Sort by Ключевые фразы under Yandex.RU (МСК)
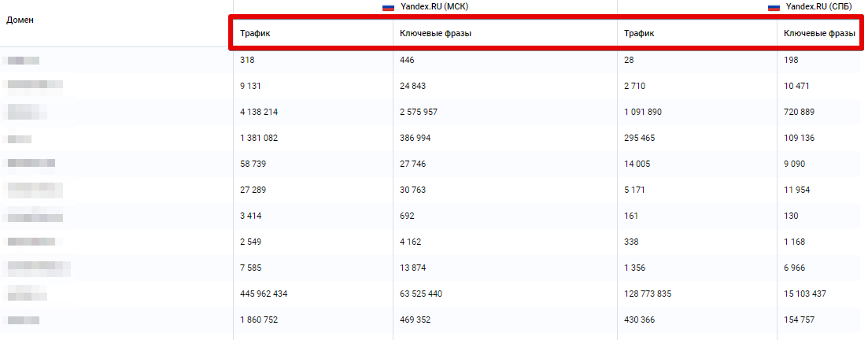The height and width of the screenshot is (340, 868). click(435, 34)
